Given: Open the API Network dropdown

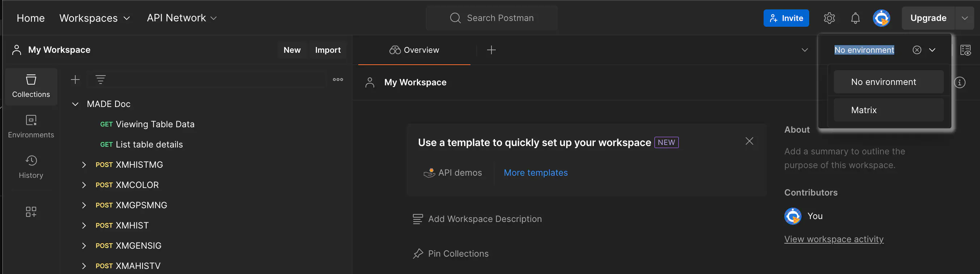Looking at the screenshot, I should [x=182, y=18].
